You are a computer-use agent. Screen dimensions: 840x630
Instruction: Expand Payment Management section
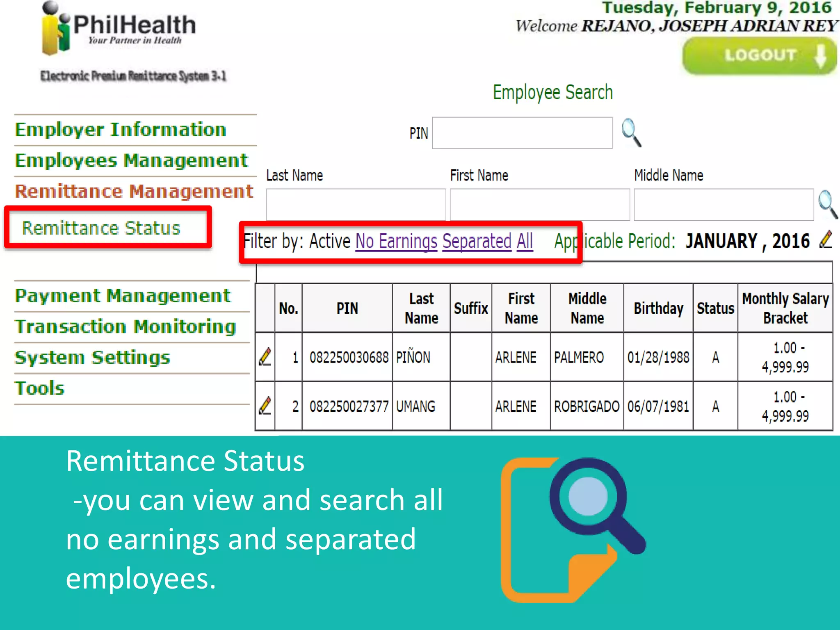click(123, 296)
